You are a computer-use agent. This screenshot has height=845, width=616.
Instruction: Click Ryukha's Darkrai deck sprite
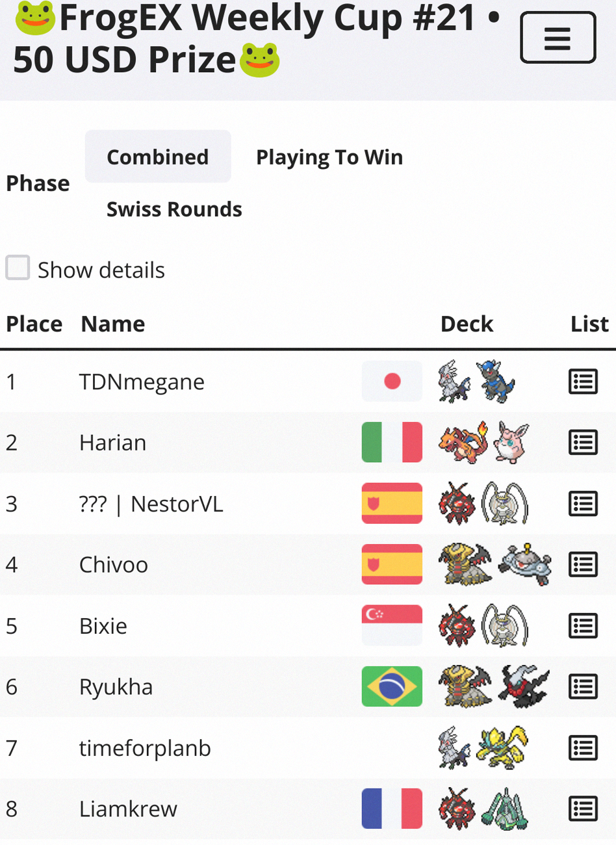pyautogui.click(x=524, y=686)
